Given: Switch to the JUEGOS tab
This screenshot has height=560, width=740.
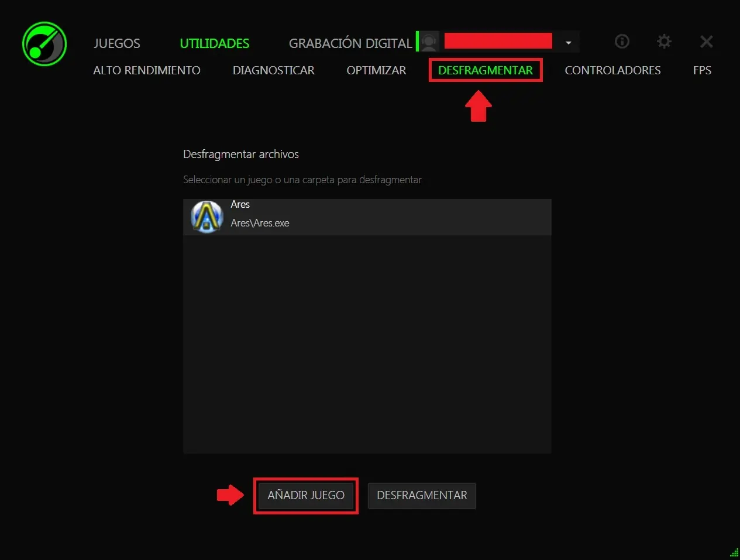Looking at the screenshot, I should [x=117, y=43].
